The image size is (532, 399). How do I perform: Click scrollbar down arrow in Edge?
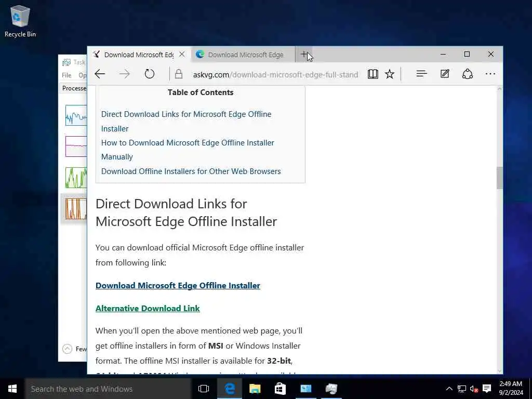[499, 371]
